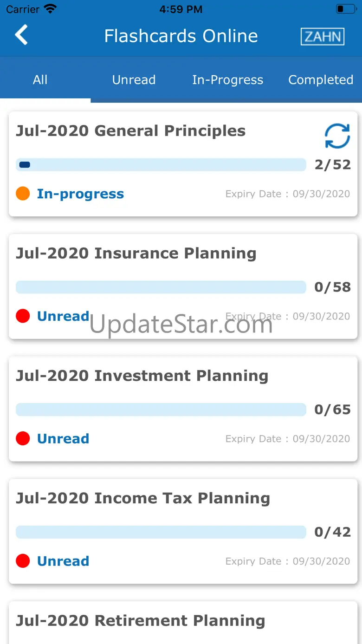Tap the red dot on Insurance Planning

(x=23, y=316)
